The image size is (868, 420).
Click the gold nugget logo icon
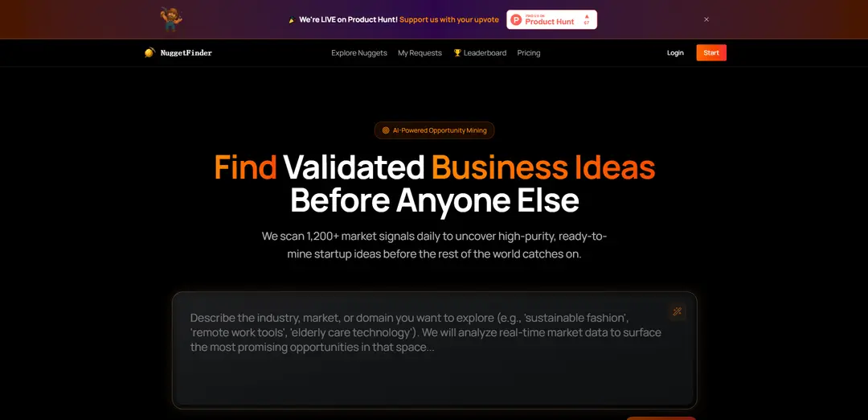point(149,52)
